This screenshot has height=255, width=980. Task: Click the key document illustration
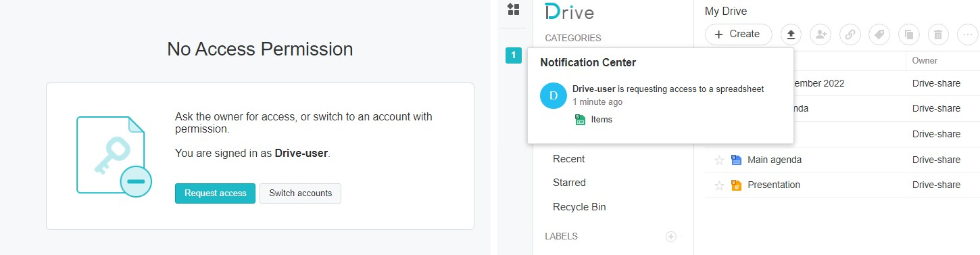(114, 157)
